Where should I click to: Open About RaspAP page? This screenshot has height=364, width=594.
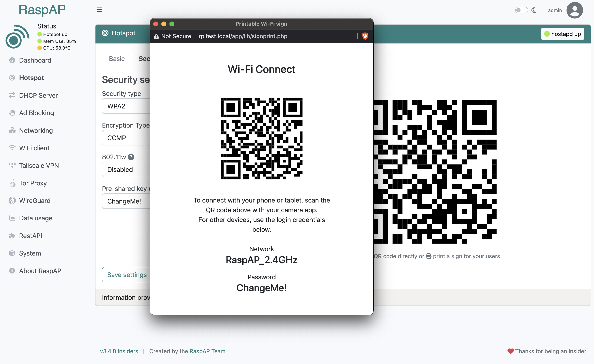(x=40, y=271)
